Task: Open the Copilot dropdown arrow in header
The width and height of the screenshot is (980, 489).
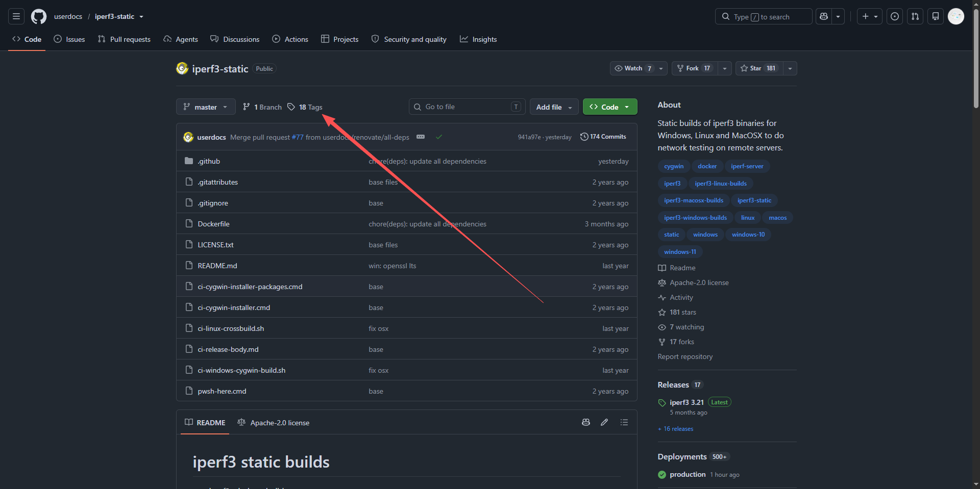Action: point(838,16)
